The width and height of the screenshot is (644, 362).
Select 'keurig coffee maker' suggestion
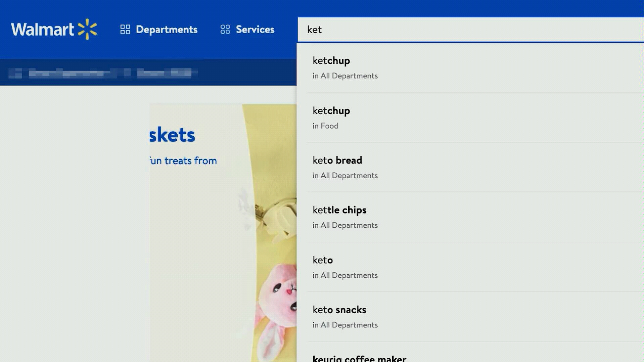point(475,353)
